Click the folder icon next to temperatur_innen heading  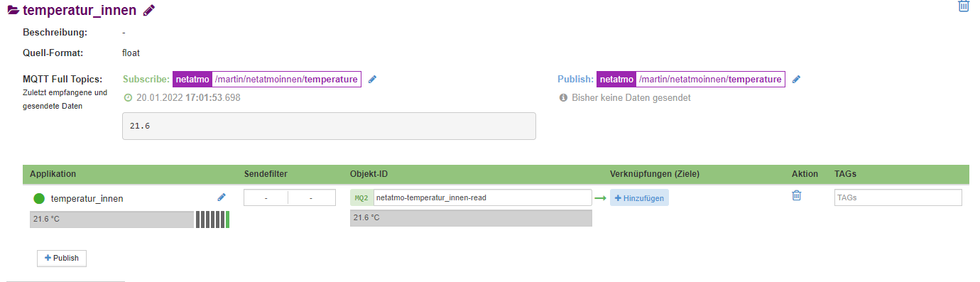click(13, 10)
